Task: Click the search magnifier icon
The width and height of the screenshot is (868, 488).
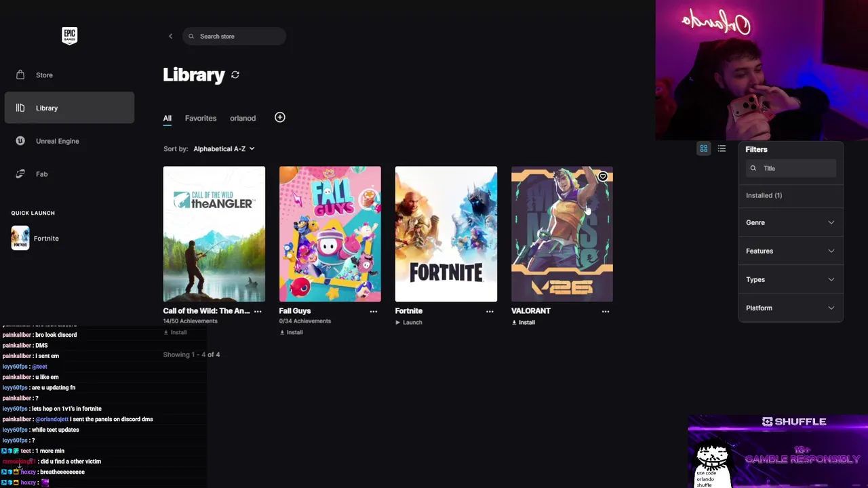Action: coord(191,36)
